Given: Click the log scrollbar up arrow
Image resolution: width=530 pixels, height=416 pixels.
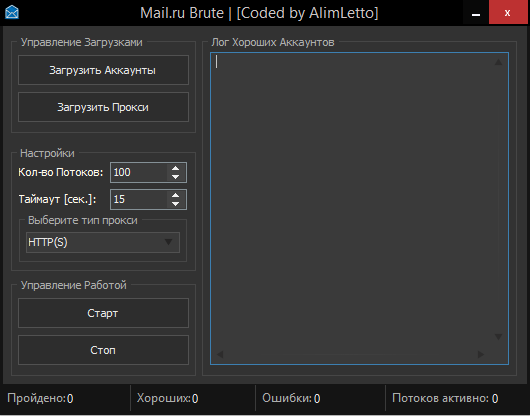Looking at the screenshot, I should tap(498, 62).
